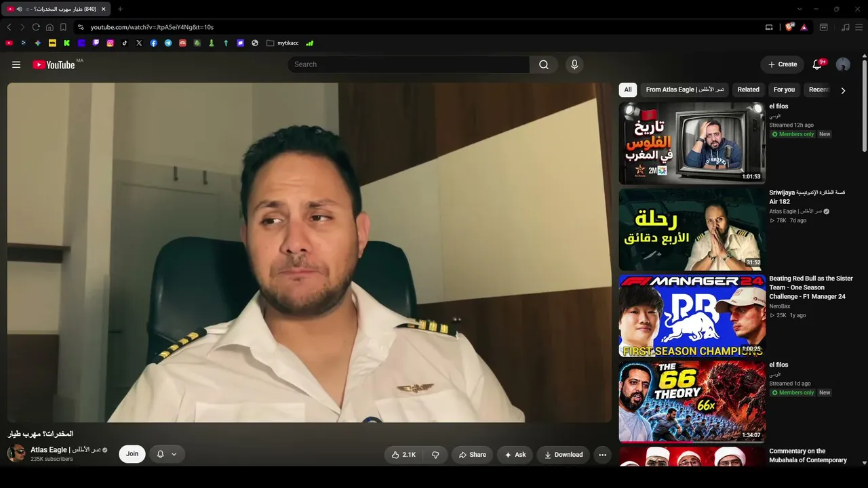The image size is (868, 488).
Task: Open the YouTube guide hamburger menu
Action: [x=16, y=64]
